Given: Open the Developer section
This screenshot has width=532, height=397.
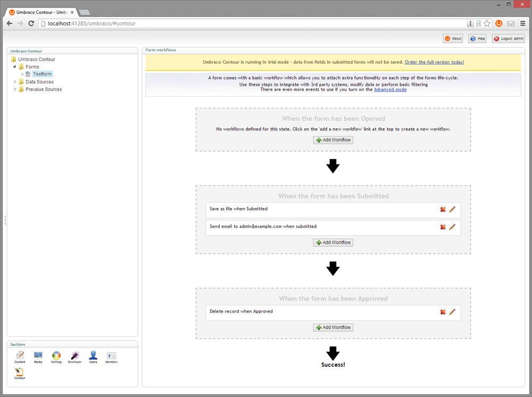Looking at the screenshot, I should click(74, 357).
